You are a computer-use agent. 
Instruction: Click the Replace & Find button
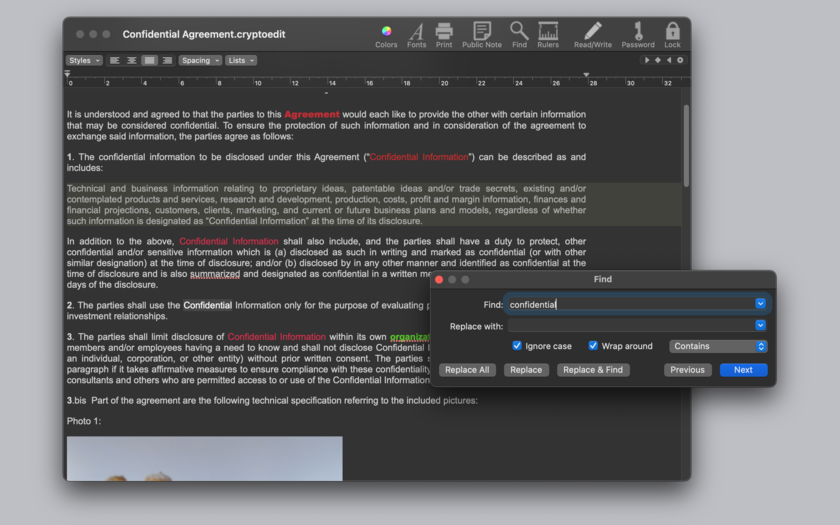593,370
